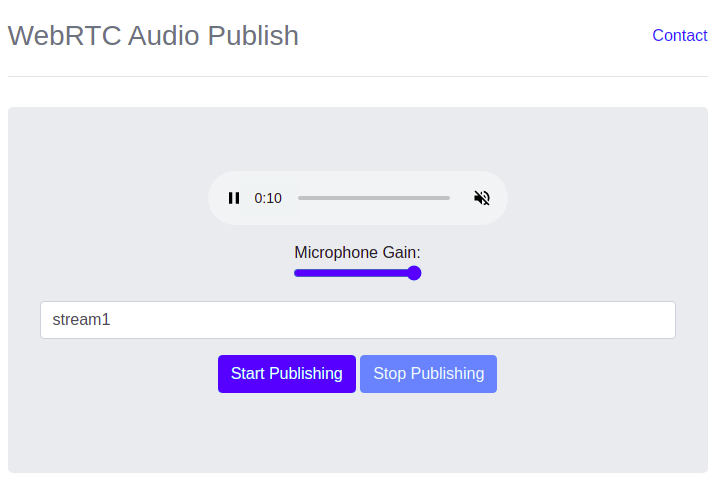Grab the Microphone Gain slider thumb

(414, 273)
